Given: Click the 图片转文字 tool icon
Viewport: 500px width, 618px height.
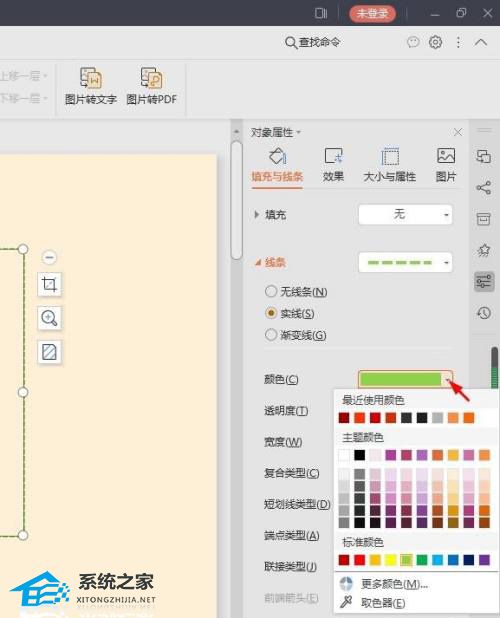Looking at the screenshot, I should (91, 77).
